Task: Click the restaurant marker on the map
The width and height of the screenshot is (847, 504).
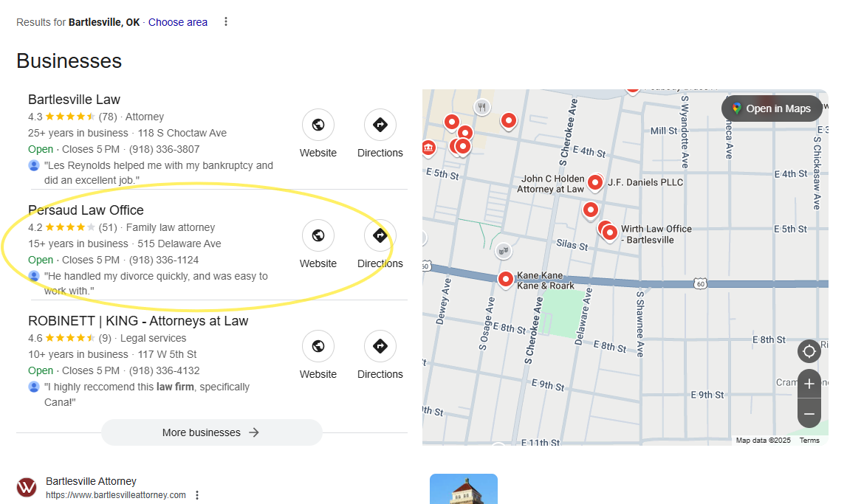Action: 482,107
